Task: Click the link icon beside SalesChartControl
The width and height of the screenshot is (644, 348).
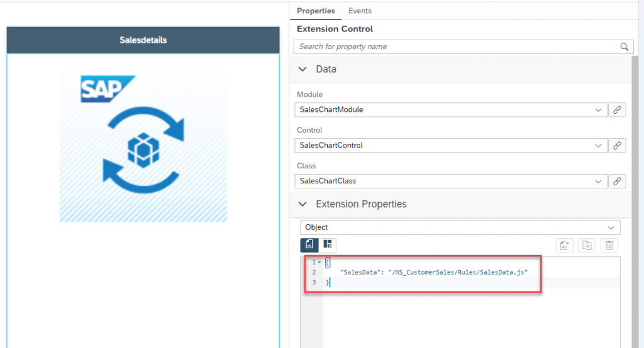Action: click(617, 146)
